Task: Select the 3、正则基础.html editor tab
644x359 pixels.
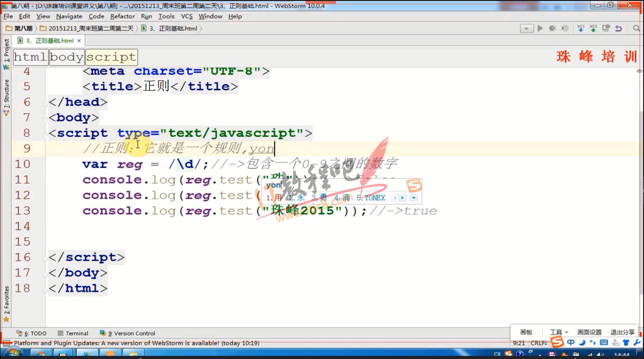Action: (49, 41)
